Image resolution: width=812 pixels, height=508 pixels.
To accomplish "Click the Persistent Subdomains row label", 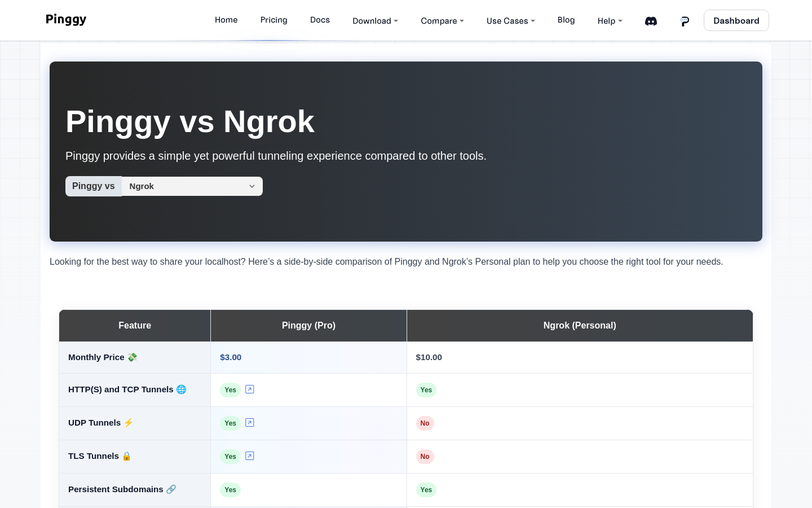I will (x=122, y=489).
